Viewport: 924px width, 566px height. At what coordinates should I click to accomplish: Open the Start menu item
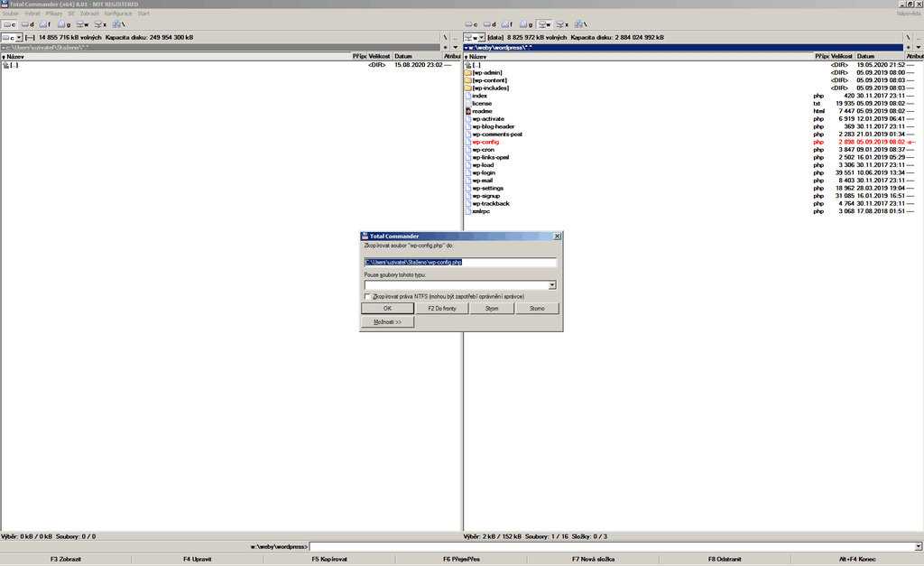pyautogui.click(x=143, y=13)
